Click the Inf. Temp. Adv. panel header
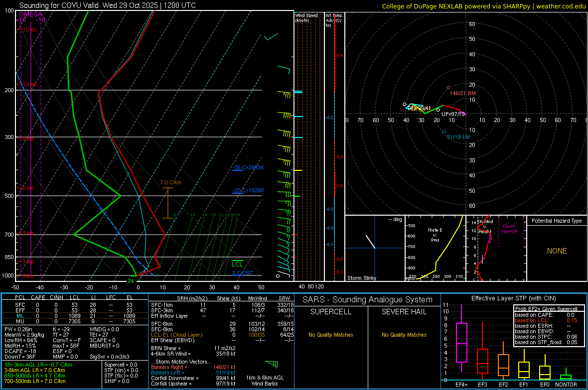Viewport: 588px width, 390px height. tap(334, 20)
